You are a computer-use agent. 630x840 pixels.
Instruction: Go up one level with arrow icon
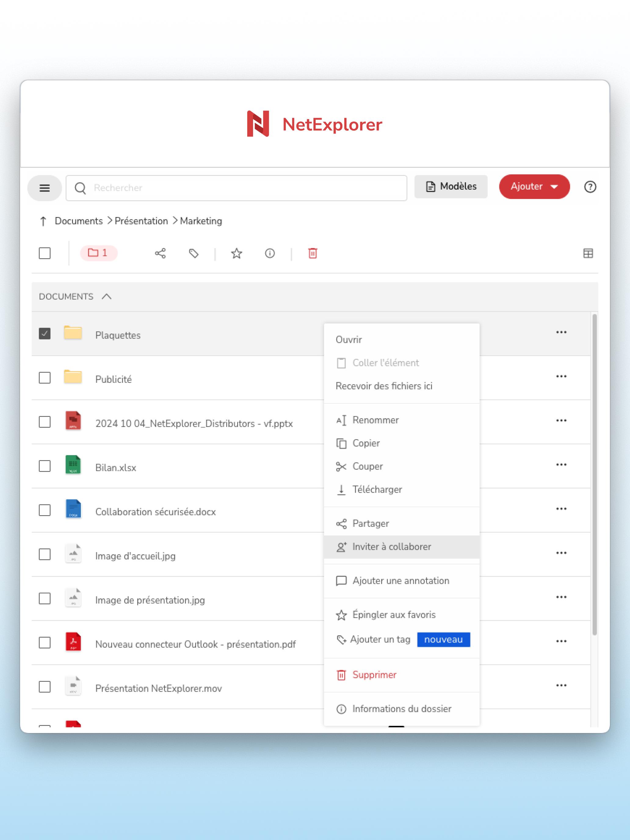43,221
